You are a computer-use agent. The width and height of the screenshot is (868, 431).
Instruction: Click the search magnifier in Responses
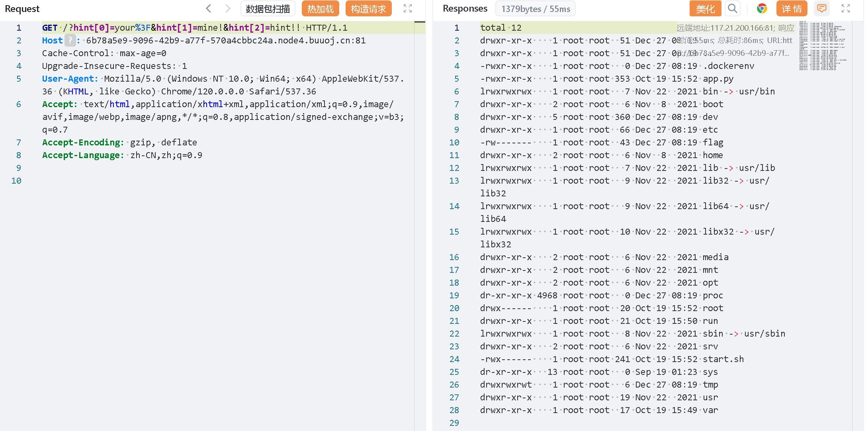733,8
